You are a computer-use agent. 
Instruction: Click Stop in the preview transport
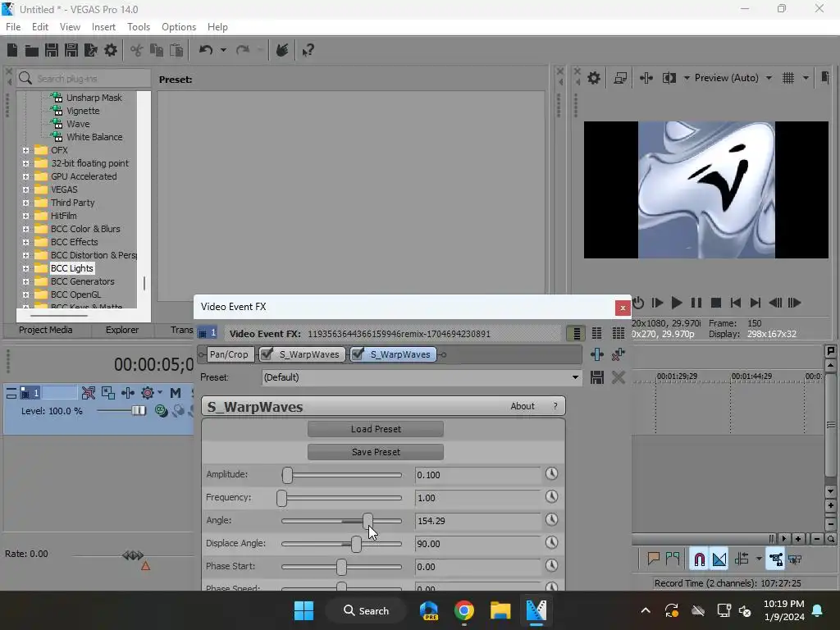715,303
